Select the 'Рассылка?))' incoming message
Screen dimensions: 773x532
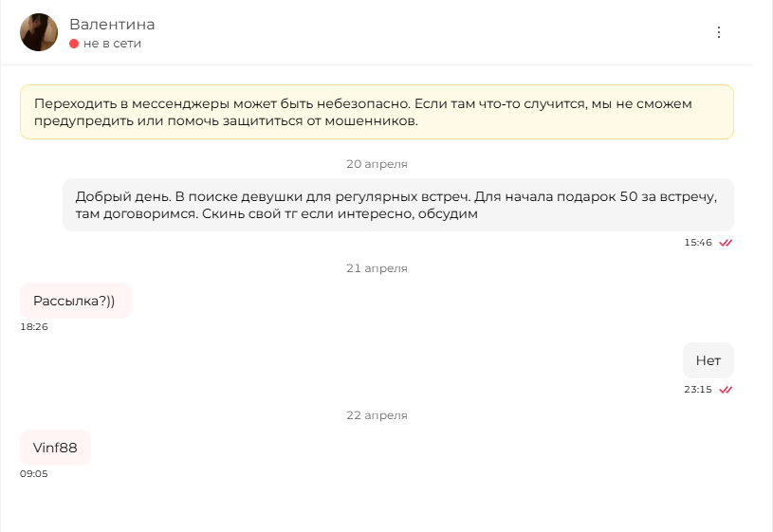point(76,301)
